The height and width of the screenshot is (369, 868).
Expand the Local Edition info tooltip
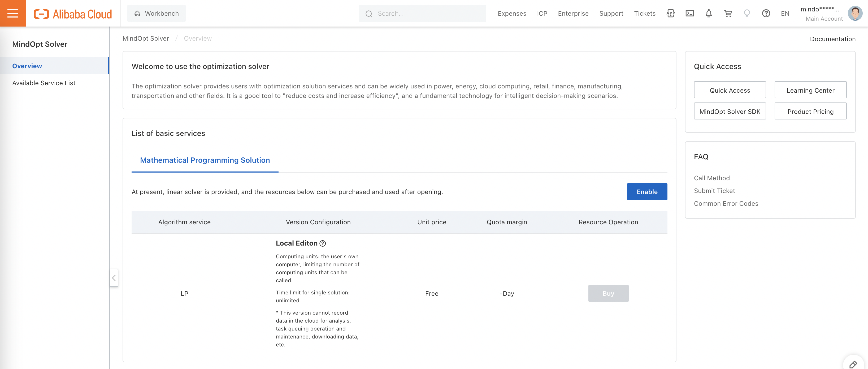pyautogui.click(x=323, y=243)
